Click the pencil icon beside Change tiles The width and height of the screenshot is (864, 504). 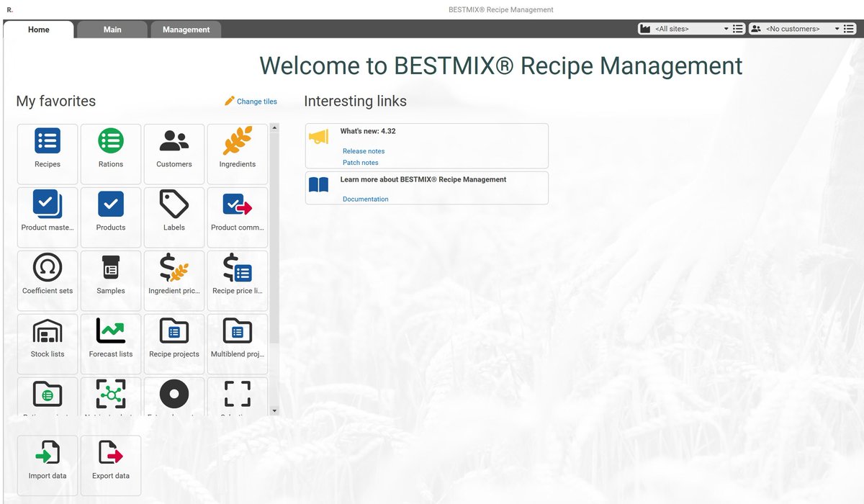230,101
